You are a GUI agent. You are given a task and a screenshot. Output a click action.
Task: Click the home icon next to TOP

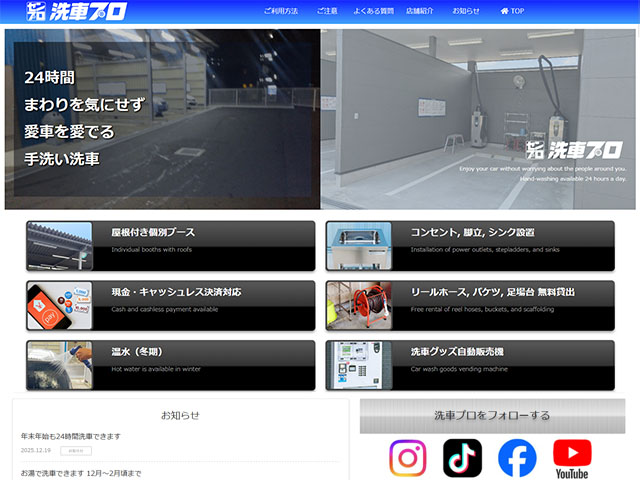504,11
